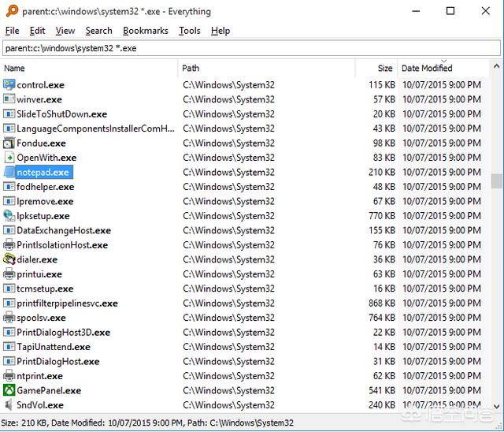Viewport: 504px width, 432px height.
Task: Click the spoolsv.exe printer icon
Action: (x=9, y=318)
